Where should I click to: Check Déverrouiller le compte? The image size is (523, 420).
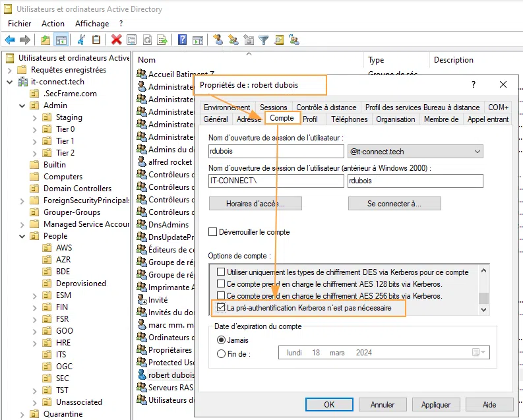tap(212, 231)
